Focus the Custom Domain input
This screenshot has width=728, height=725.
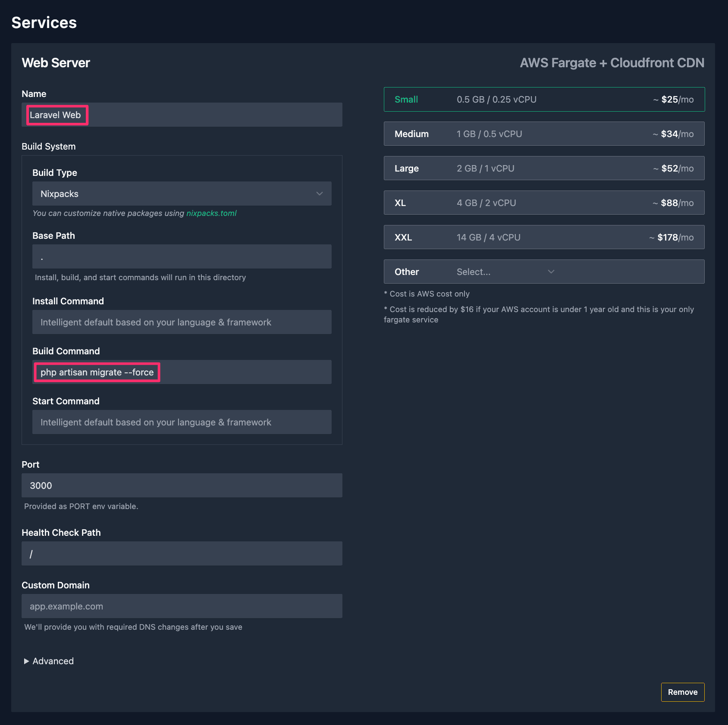182,606
